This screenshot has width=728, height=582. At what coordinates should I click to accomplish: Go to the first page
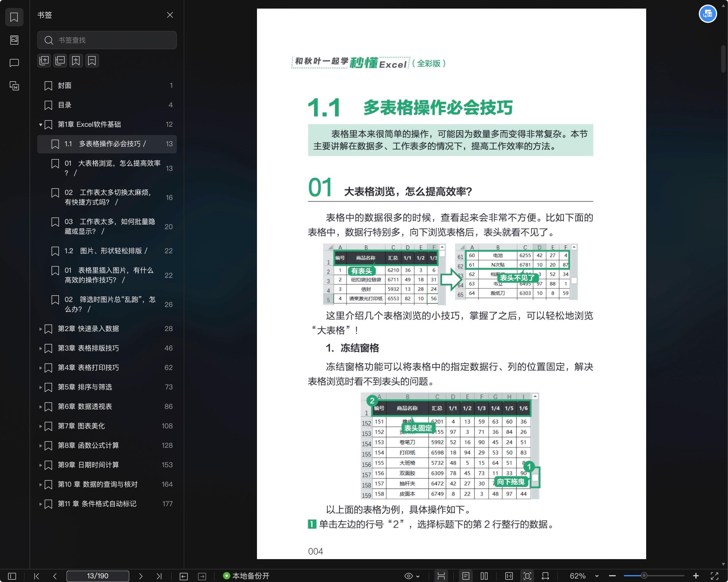tap(36, 576)
